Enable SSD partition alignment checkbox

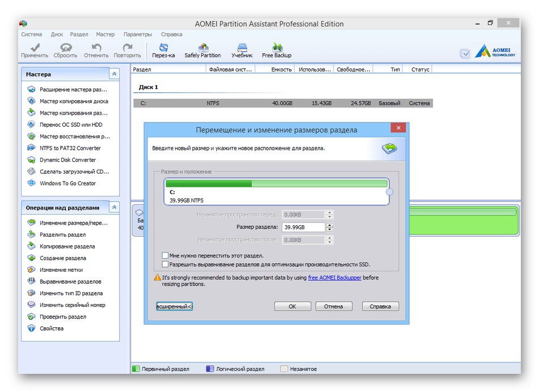(x=165, y=264)
